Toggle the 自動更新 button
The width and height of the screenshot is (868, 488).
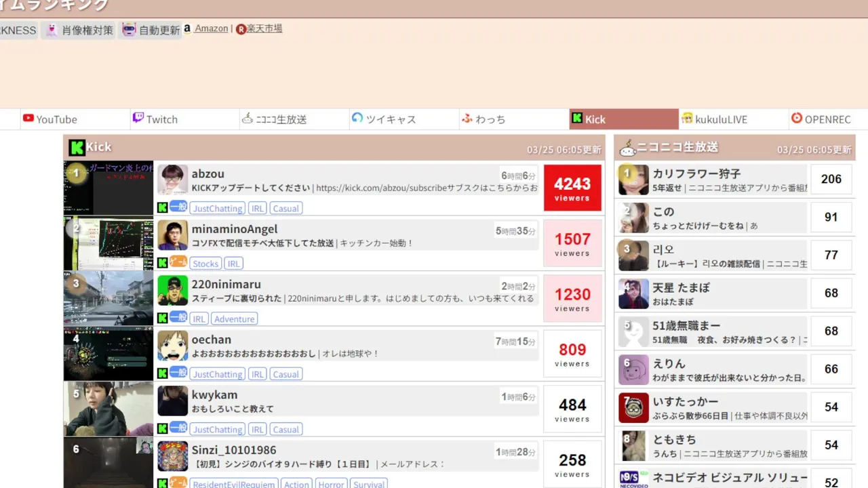coord(151,30)
